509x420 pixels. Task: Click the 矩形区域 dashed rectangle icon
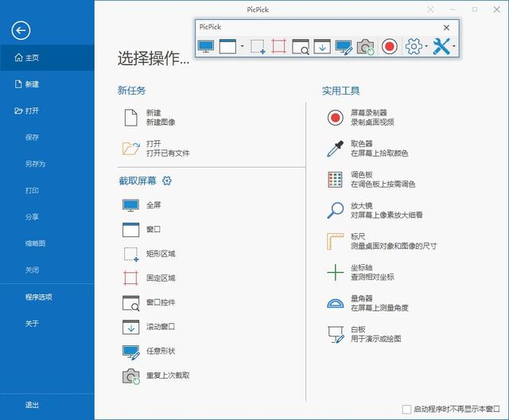[x=131, y=254]
